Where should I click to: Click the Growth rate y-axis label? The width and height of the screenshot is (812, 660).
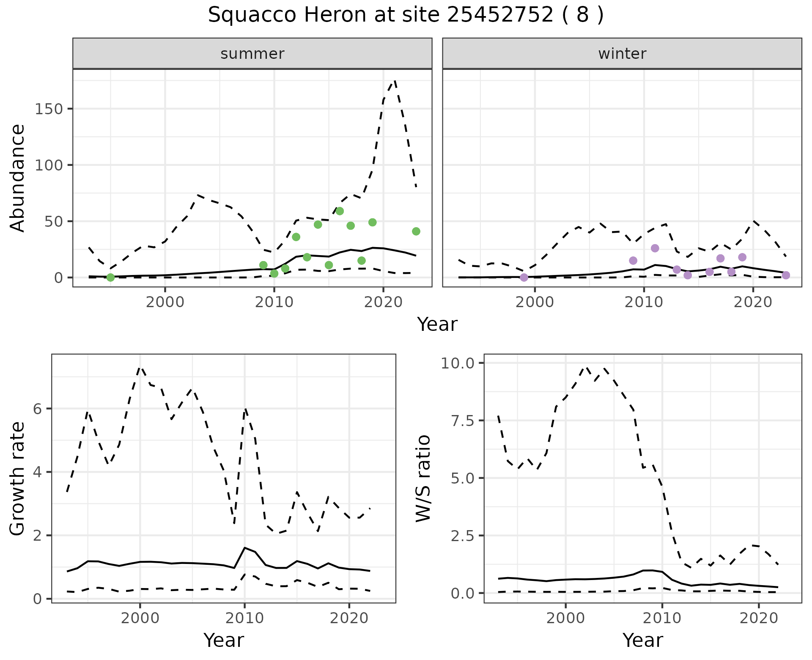click(18, 479)
